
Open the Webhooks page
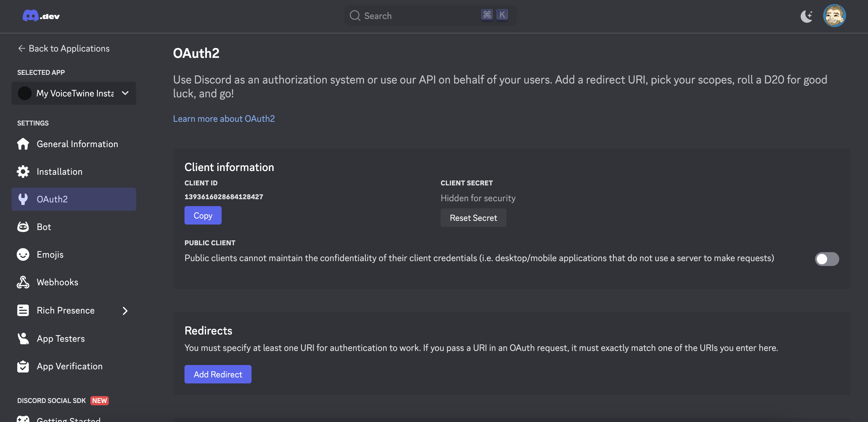click(74, 282)
